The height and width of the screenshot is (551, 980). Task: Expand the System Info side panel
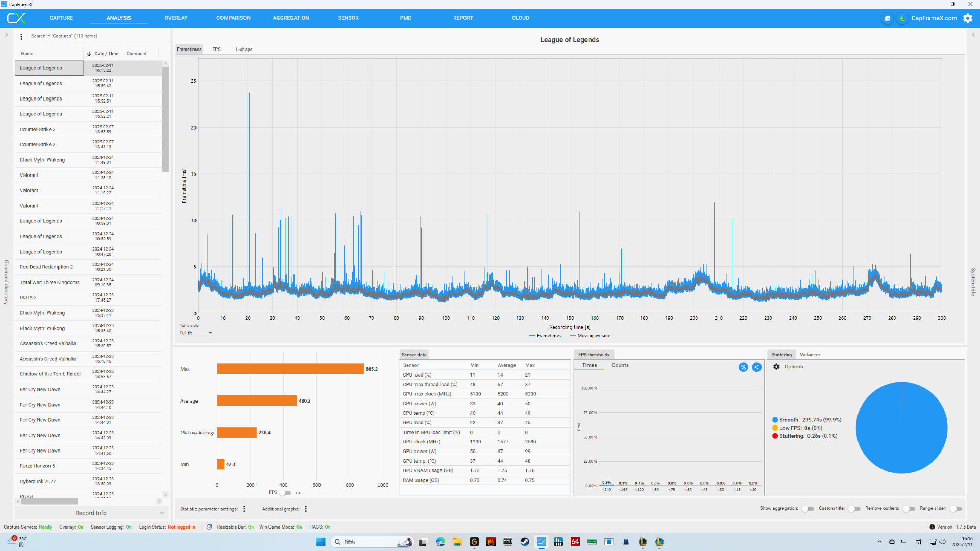click(973, 35)
